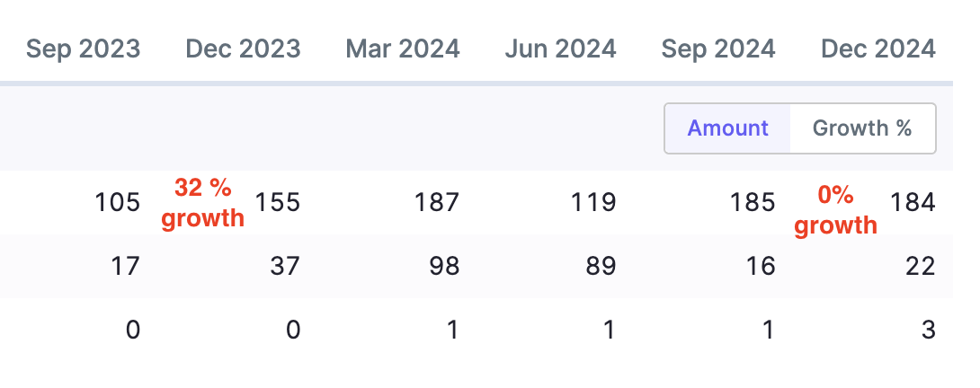Screen dimensions: 980x388
Task: Select the cell showing 185
Action: pos(753,203)
